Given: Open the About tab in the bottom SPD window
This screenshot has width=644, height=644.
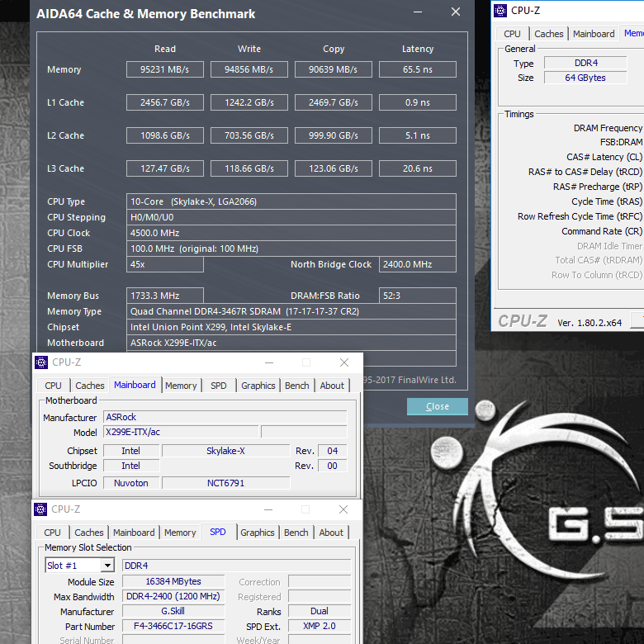Looking at the screenshot, I should point(331,533).
